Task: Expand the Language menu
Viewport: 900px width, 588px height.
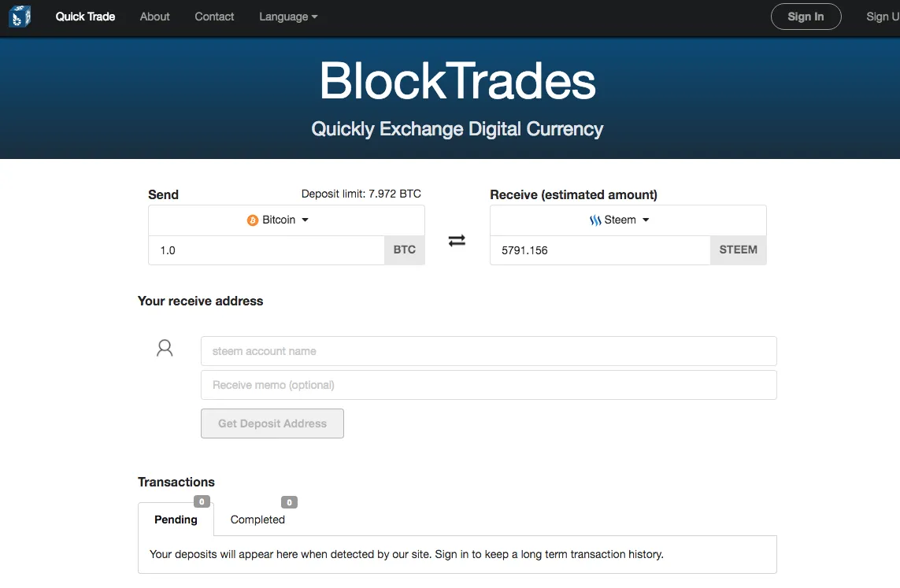Action: click(x=288, y=17)
